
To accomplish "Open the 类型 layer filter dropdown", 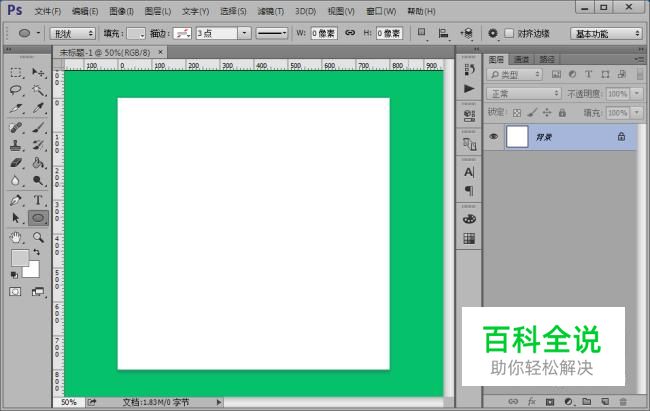I will tap(514, 75).
